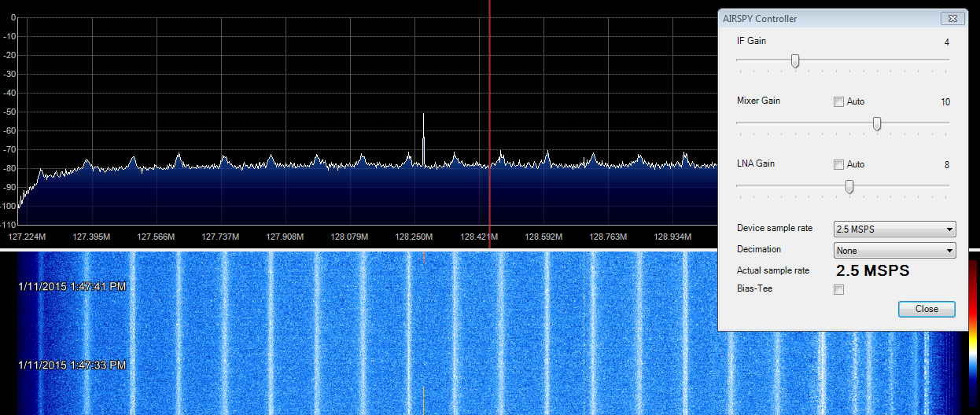
Task: Click the 128.592M frequency label
Action: coord(543,236)
